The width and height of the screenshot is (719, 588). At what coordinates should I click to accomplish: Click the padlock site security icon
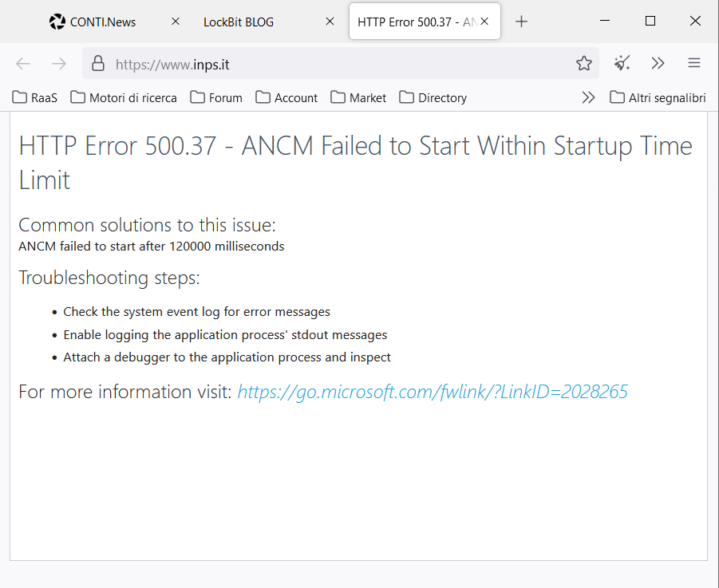(x=98, y=64)
